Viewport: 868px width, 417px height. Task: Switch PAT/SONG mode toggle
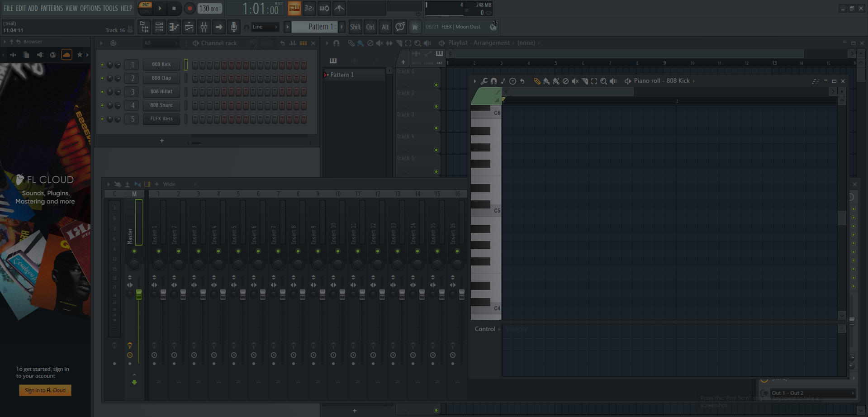coord(146,8)
